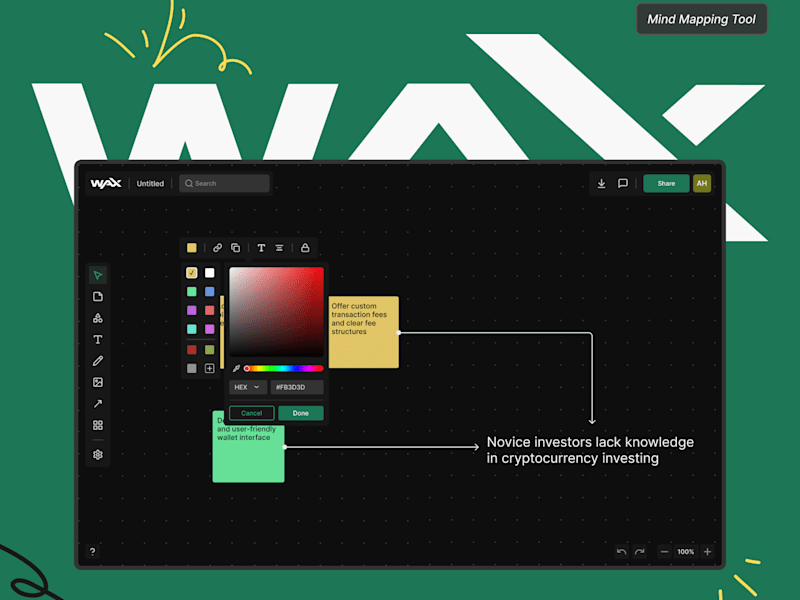The height and width of the screenshot is (600, 800).
Task: Click inside the red saturation gradient area
Action: point(277,311)
